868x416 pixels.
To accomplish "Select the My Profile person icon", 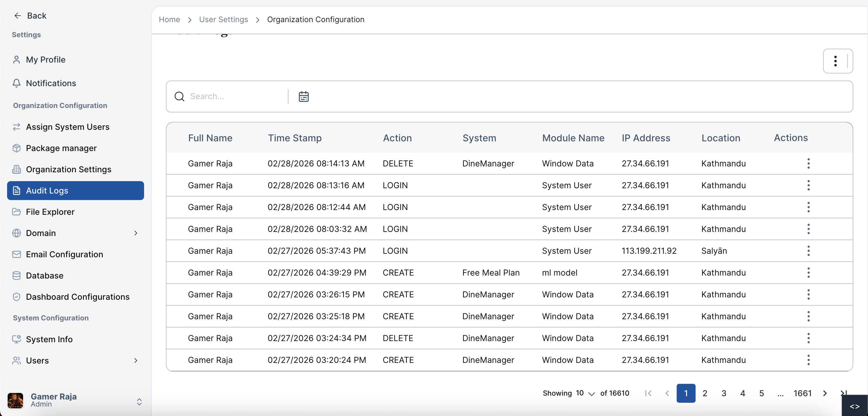I will tap(17, 59).
